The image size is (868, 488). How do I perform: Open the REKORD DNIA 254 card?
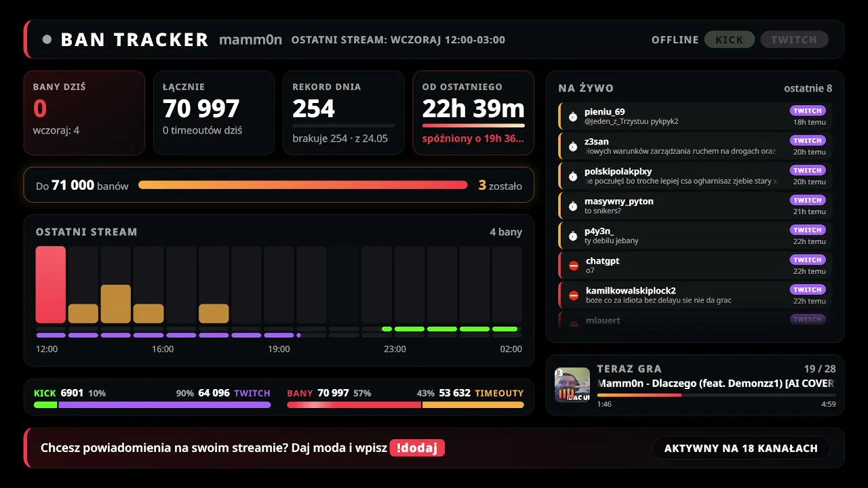click(344, 113)
